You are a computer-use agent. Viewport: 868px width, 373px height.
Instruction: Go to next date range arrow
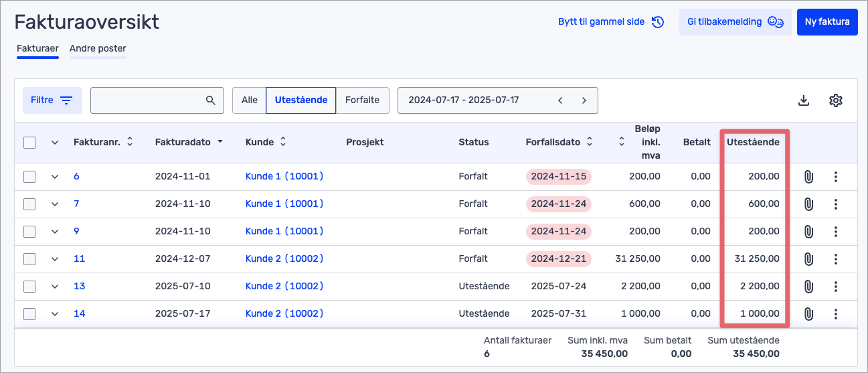(584, 100)
